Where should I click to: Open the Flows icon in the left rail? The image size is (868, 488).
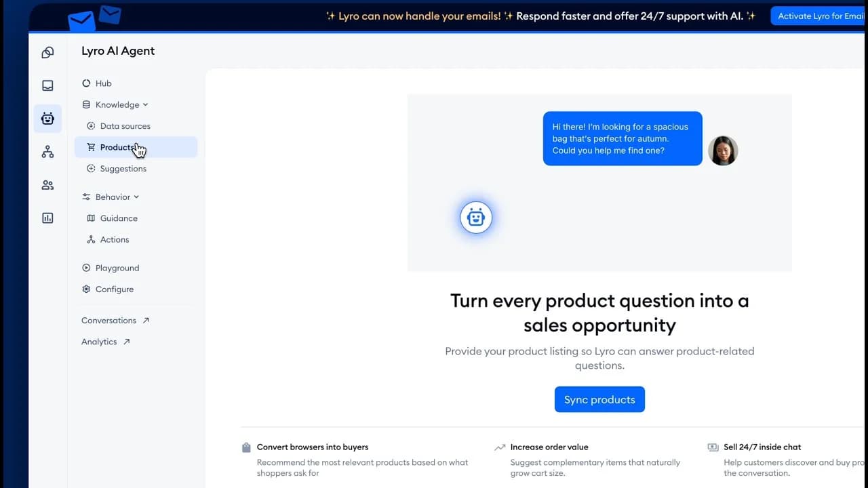(47, 152)
